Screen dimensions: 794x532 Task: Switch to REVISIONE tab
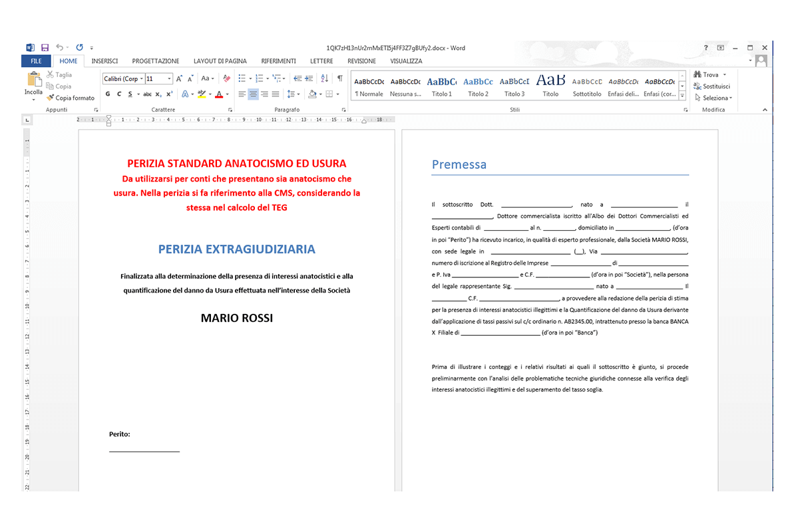[x=361, y=61]
